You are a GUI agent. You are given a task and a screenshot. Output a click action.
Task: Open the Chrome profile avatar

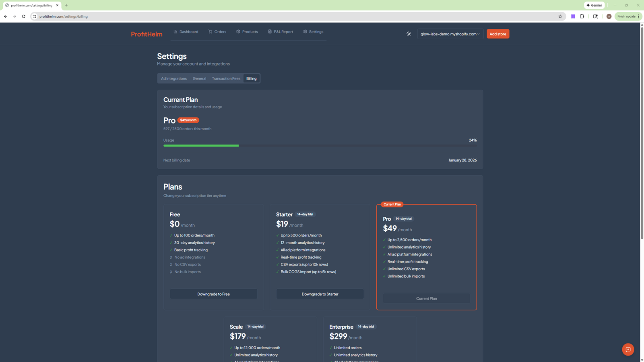tap(609, 16)
